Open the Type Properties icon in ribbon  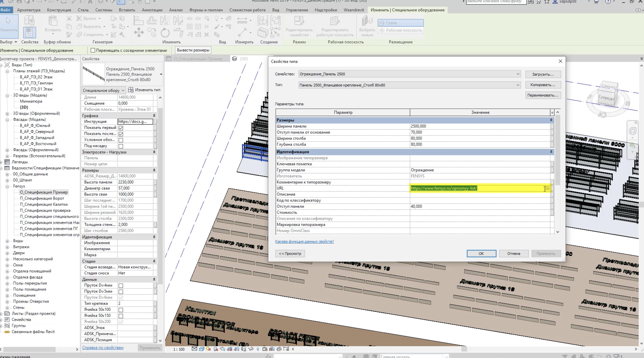click(x=29, y=20)
